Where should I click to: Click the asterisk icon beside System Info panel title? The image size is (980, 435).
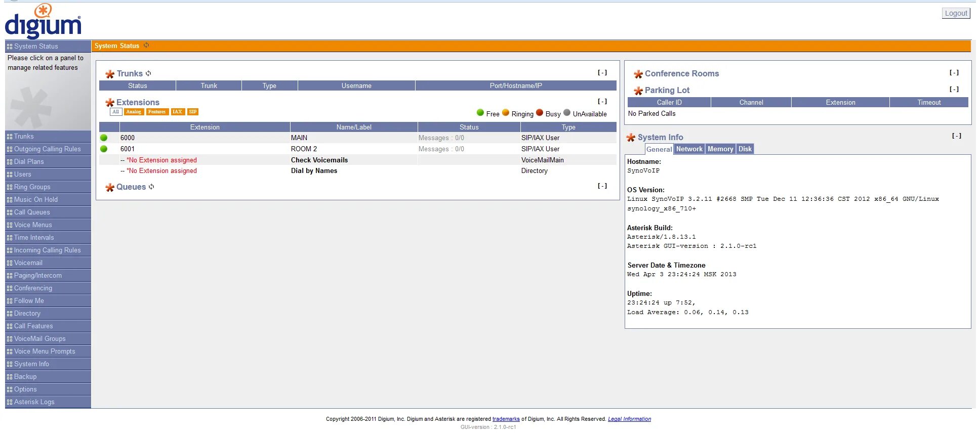coord(631,138)
